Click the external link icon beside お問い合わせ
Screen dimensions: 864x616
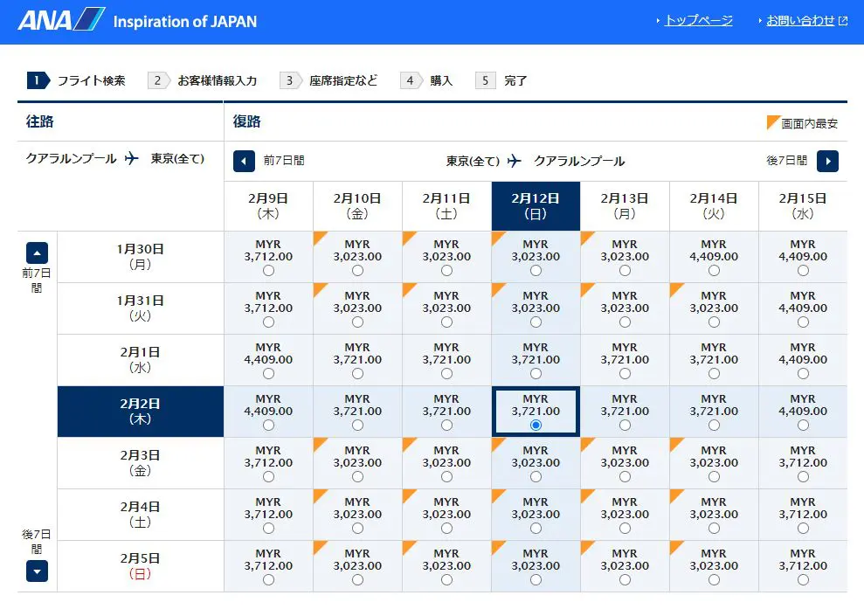click(x=843, y=21)
